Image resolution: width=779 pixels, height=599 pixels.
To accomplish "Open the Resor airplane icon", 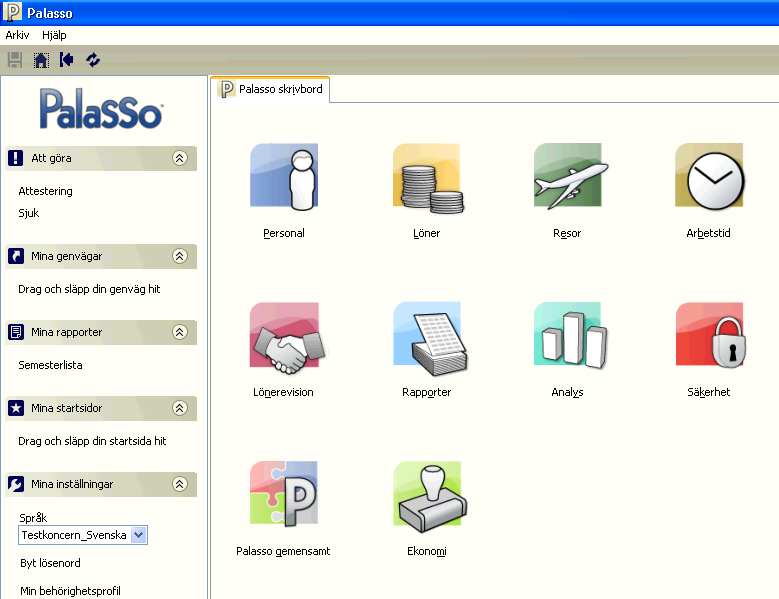I will point(570,175).
